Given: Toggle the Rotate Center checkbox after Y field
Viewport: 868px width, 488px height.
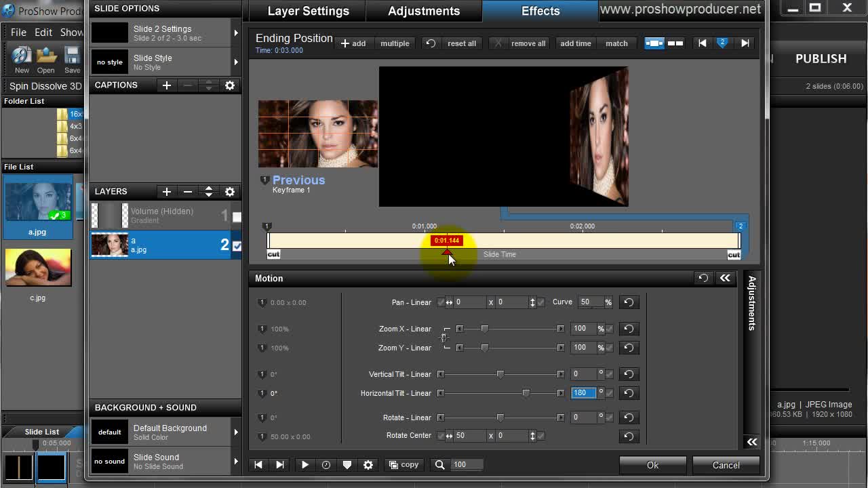Looking at the screenshot, I should tap(541, 436).
